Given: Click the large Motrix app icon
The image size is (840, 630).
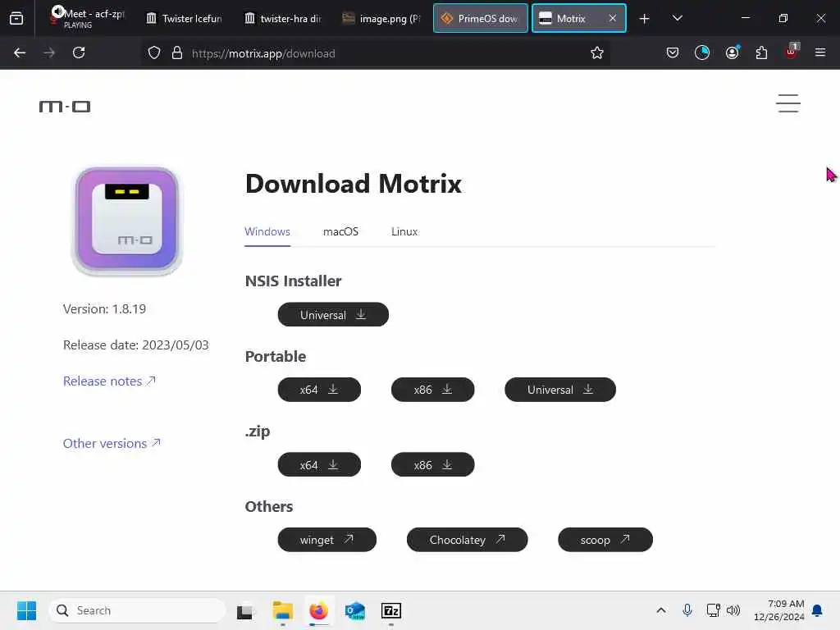Looking at the screenshot, I should (127, 221).
